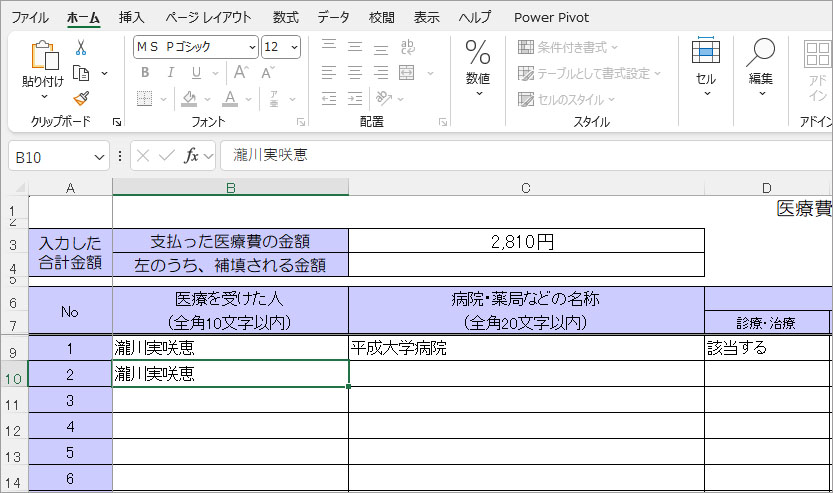
Task: Click the text orientation icon
Action: click(x=384, y=98)
